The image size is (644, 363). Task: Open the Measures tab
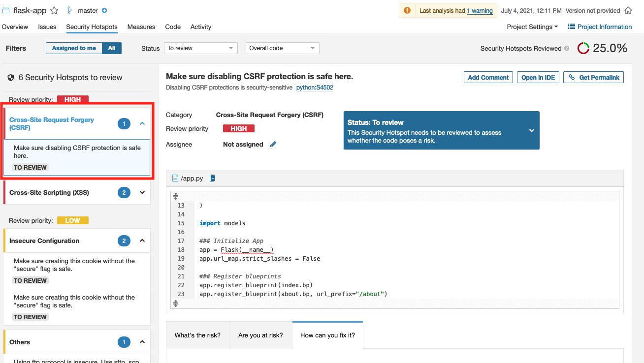pos(141,27)
